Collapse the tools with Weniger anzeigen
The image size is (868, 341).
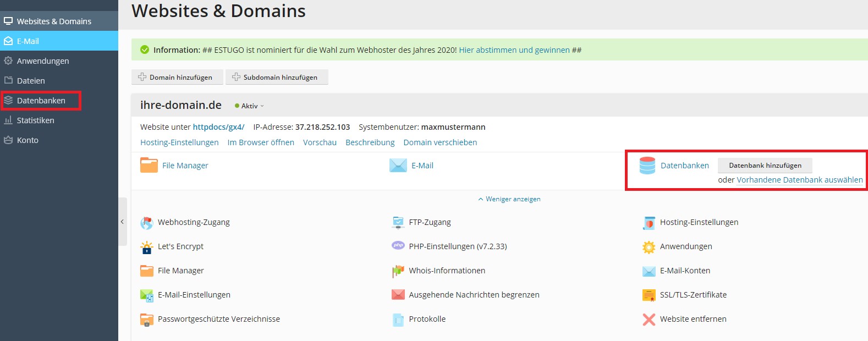[509, 199]
